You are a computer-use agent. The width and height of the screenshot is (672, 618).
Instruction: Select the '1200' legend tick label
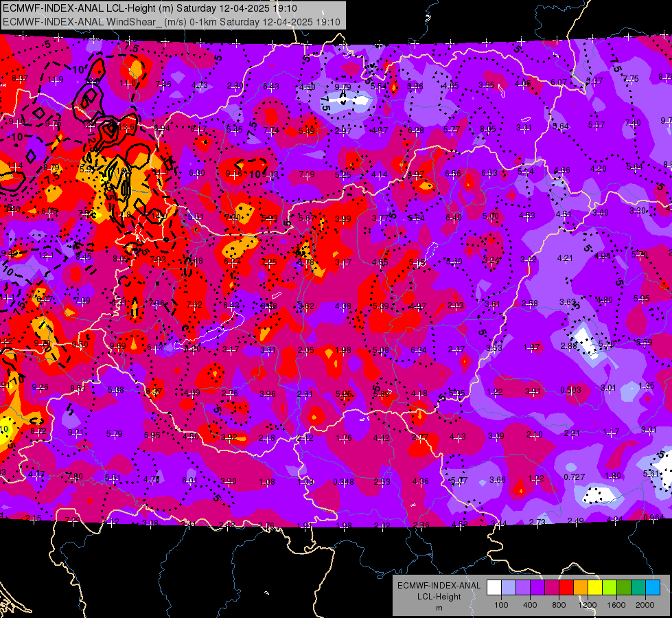(587, 605)
